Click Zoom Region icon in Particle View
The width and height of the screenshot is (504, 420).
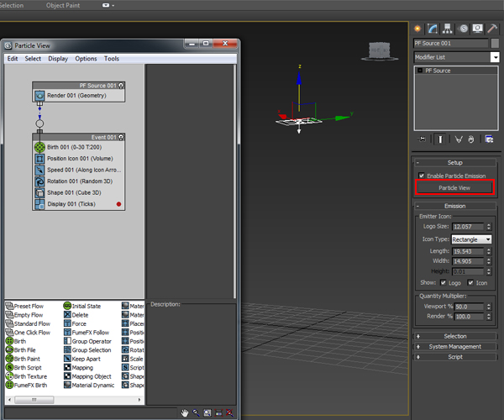[x=207, y=413]
